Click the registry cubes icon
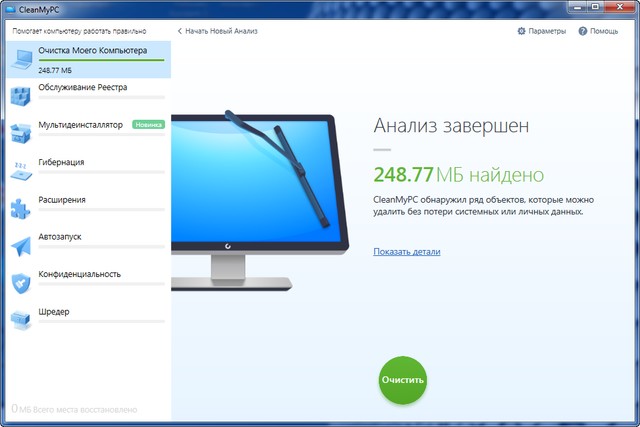 click(x=20, y=96)
